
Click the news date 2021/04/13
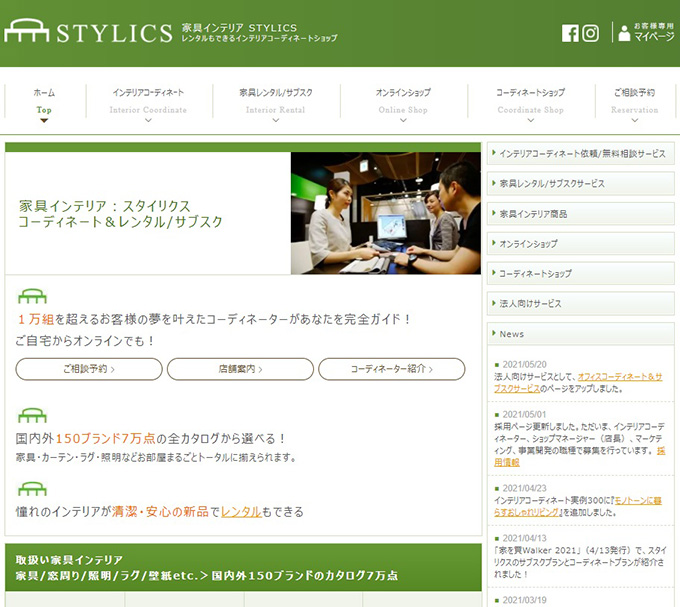(524, 538)
